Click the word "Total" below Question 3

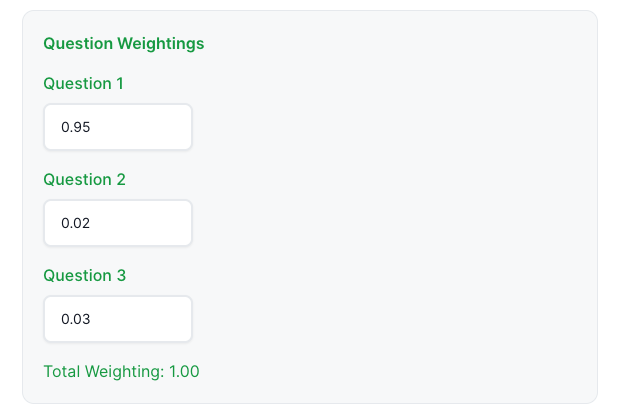[63, 372]
